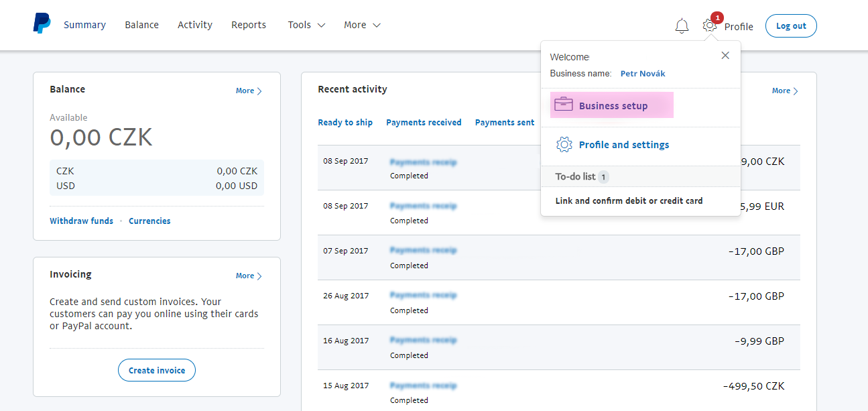Screen dimensions: 868x411
Task: Click the Log out button
Action: [x=791, y=25]
